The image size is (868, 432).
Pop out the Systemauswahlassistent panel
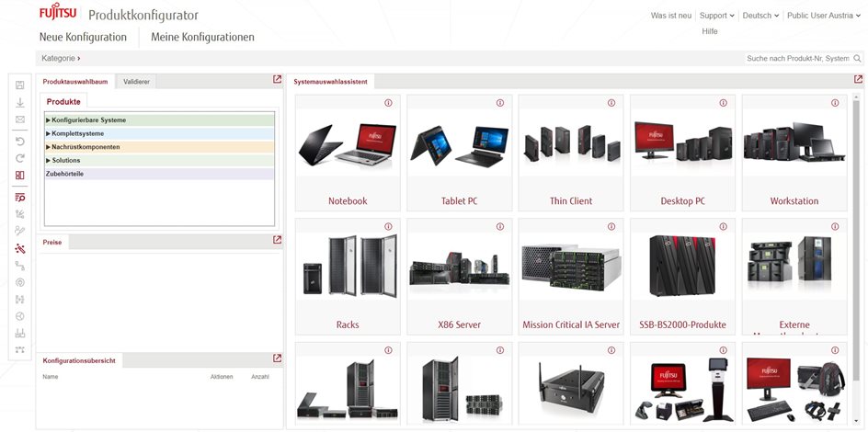tap(858, 80)
